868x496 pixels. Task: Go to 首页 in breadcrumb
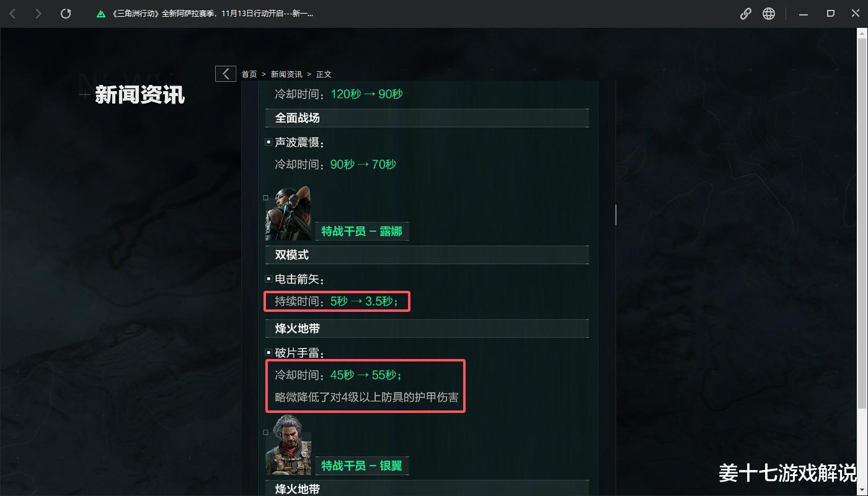pyautogui.click(x=249, y=74)
